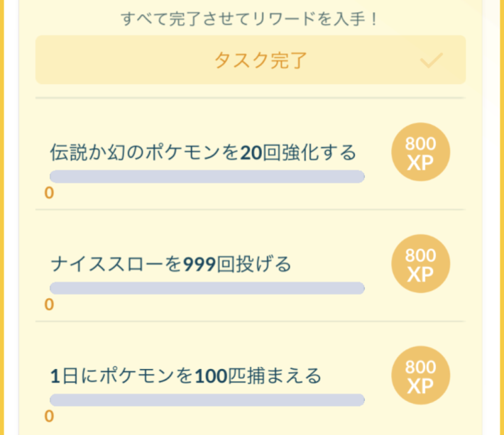
Task: Click progress bar under the 100 catches task
Action: coord(207,400)
